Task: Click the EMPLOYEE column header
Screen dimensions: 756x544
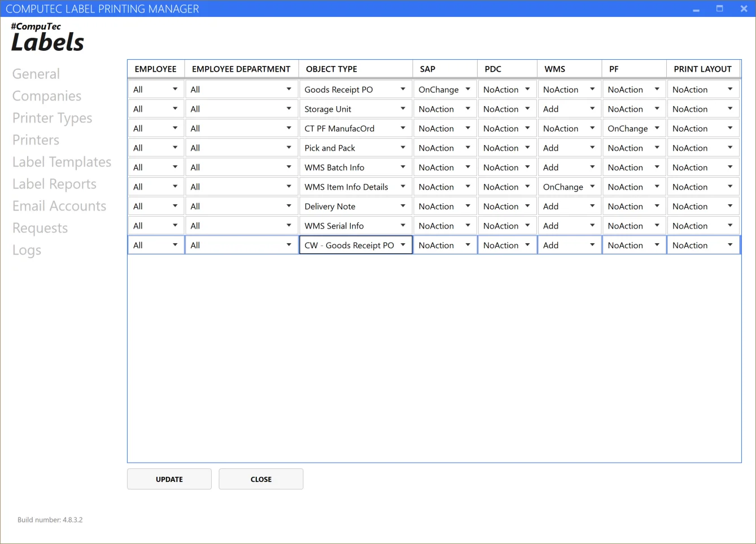Action: (156, 69)
